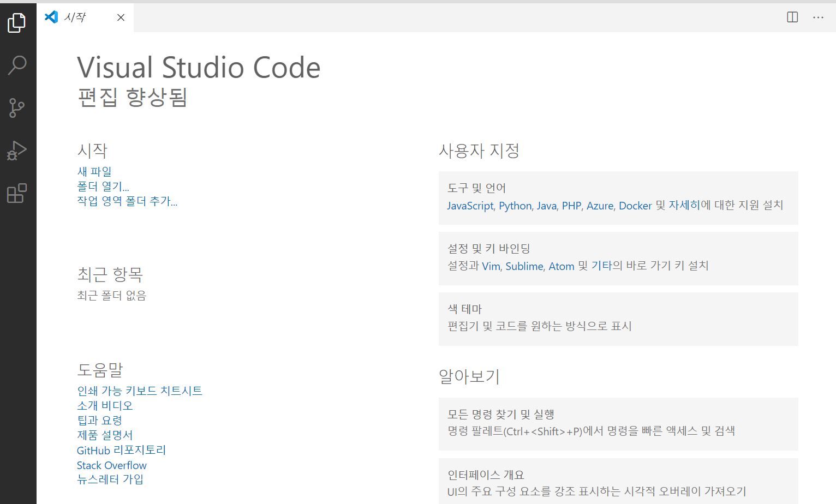This screenshot has height=504, width=836.
Task: Click the 알아보기 section heading
Action: point(469,376)
